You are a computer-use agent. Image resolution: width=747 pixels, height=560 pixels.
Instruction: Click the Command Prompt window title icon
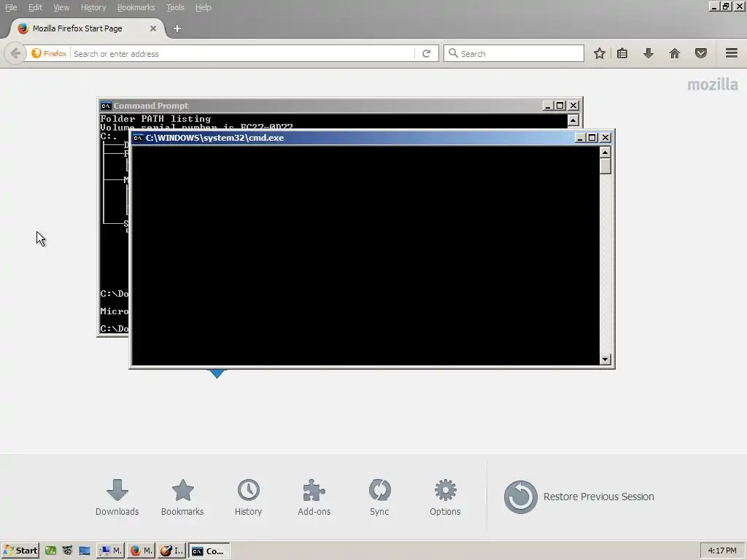(106, 106)
